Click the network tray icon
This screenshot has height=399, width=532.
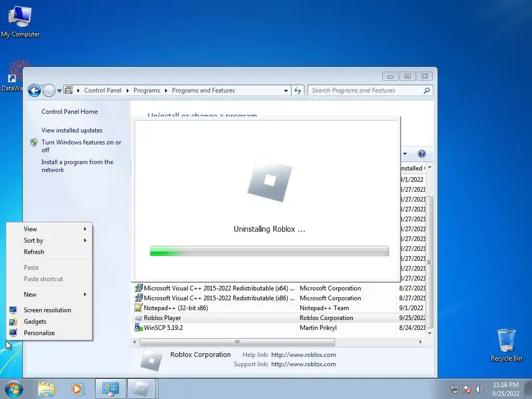454,389
